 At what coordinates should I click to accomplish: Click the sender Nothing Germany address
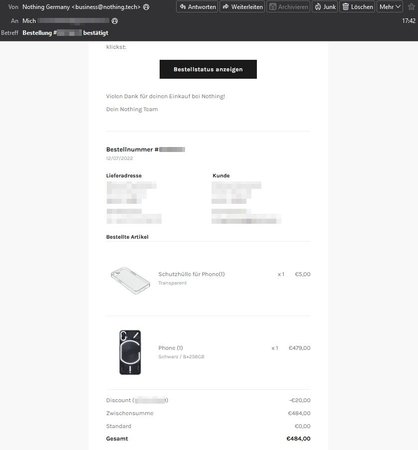pos(81,7)
